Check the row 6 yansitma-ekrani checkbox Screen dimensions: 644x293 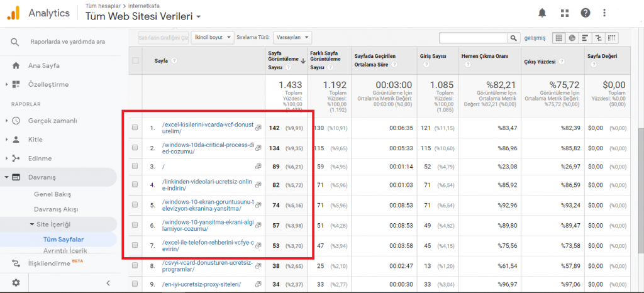point(135,225)
